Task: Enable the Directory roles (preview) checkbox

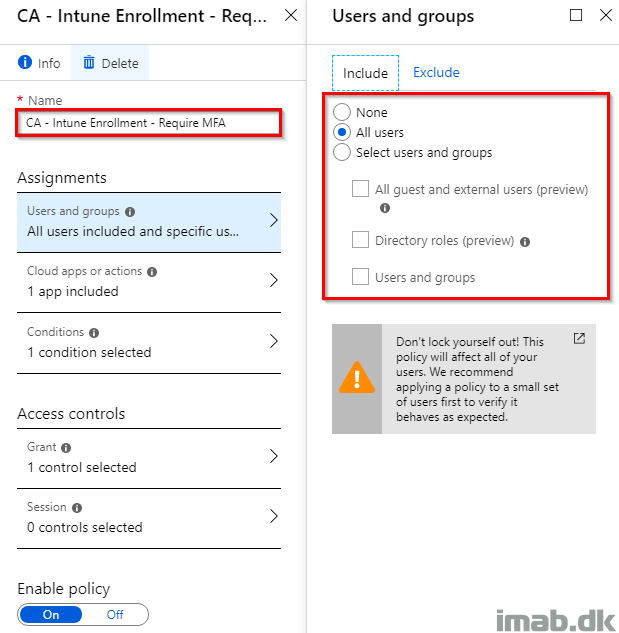Action: point(360,239)
